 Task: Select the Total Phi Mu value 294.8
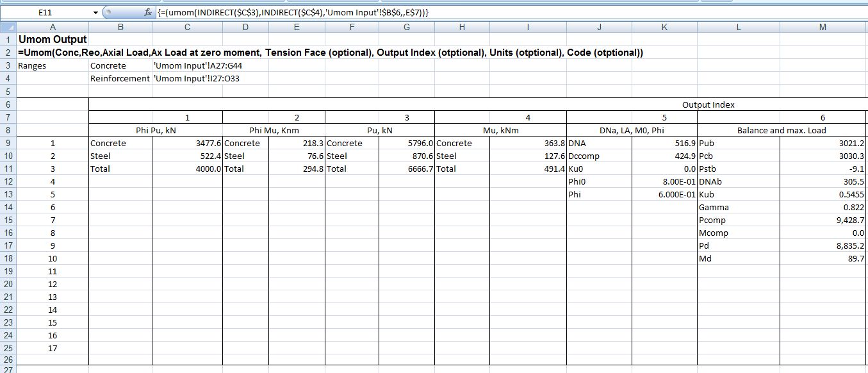pyautogui.click(x=296, y=169)
